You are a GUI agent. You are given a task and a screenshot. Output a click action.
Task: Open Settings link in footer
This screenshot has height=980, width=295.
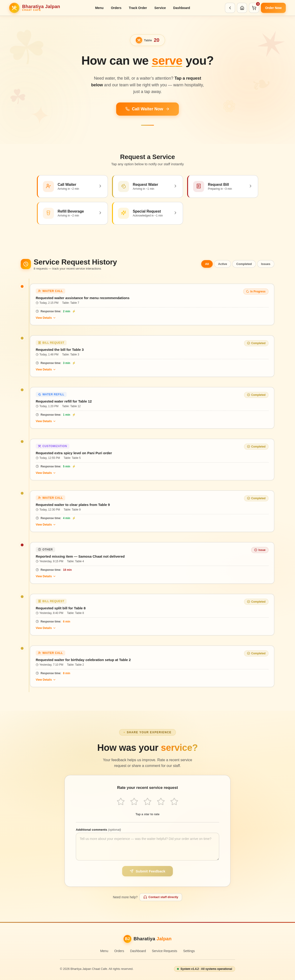(x=189, y=951)
